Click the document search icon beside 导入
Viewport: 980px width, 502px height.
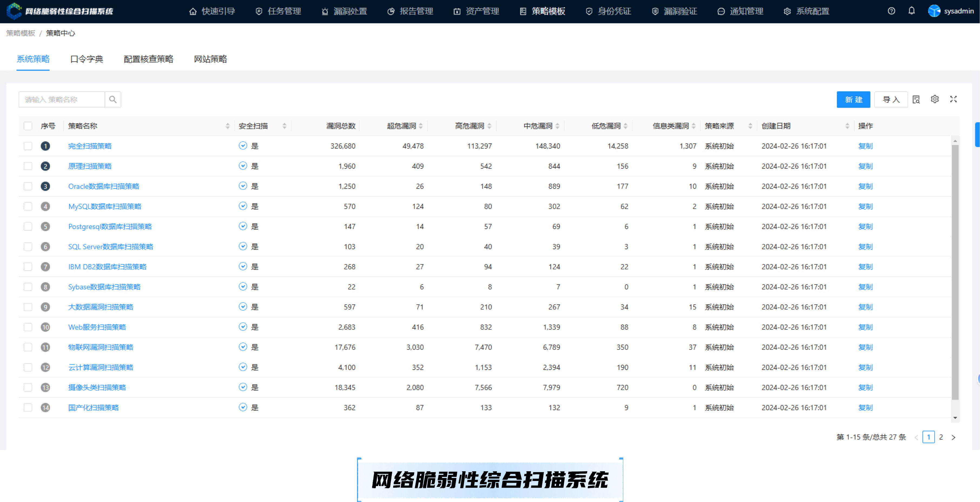coord(916,100)
